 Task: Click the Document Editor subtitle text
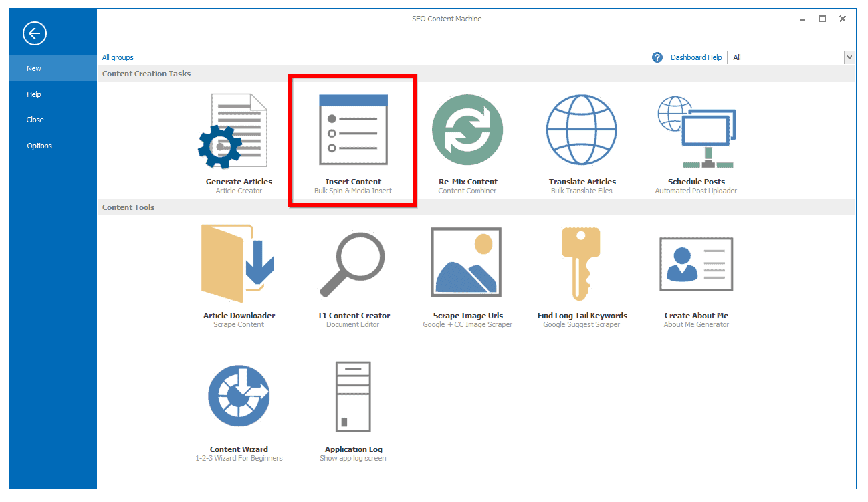[x=353, y=325]
